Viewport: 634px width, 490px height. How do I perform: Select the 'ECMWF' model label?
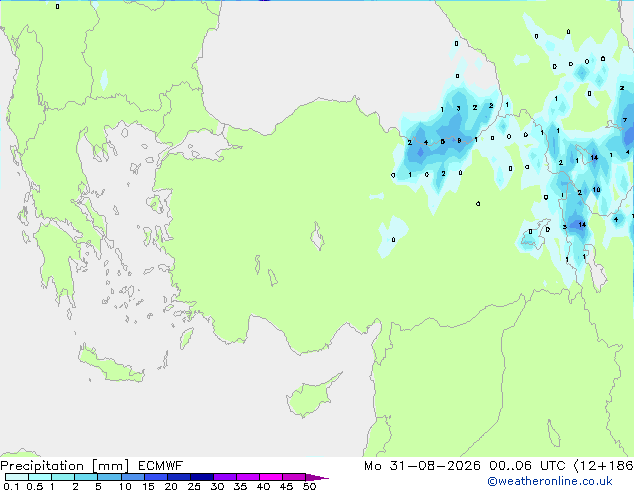161,466
